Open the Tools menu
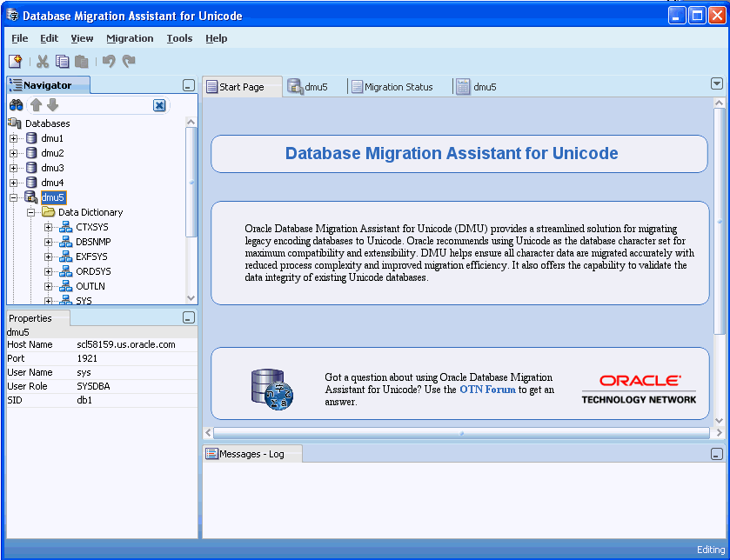730x560 pixels. pos(180,38)
